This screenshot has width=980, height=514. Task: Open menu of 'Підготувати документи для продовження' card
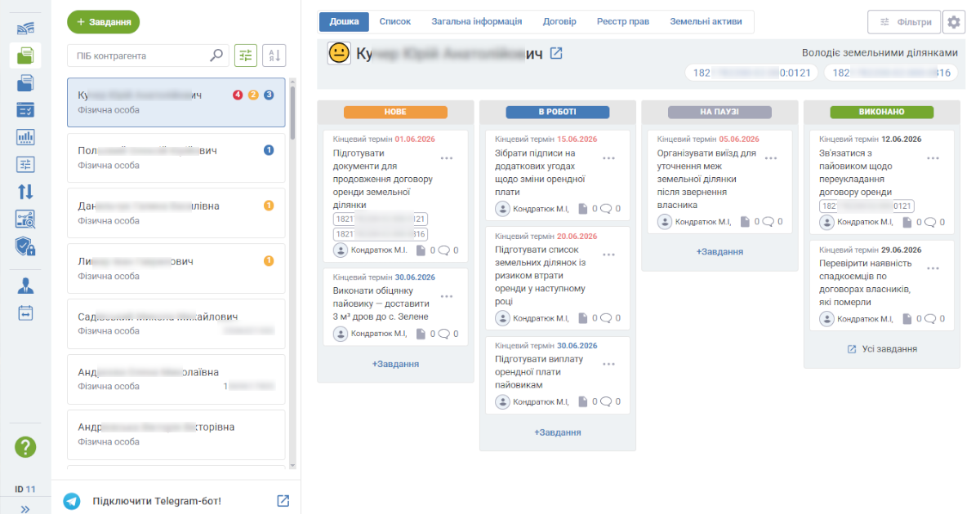447,158
